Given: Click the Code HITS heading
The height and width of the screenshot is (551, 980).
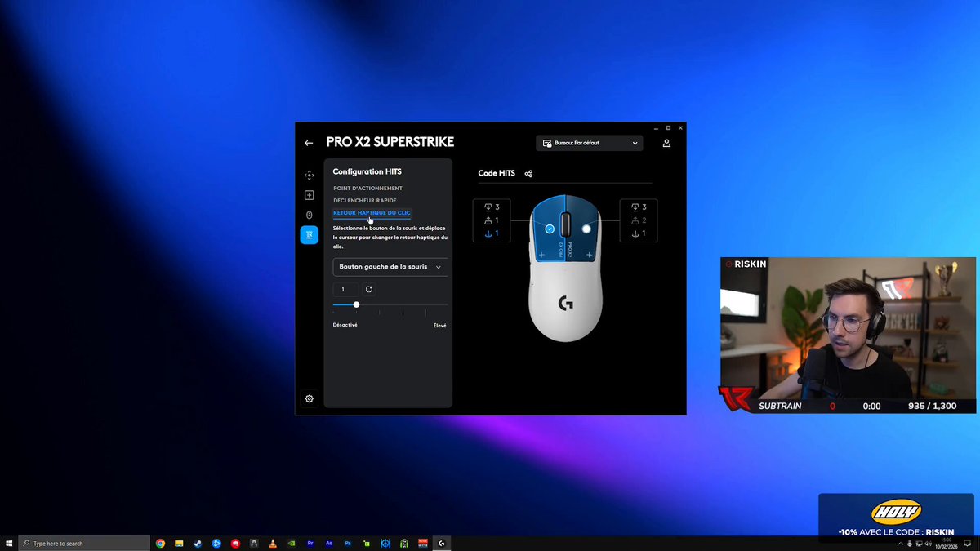Looking at the screenshot, I should (497, 173).
